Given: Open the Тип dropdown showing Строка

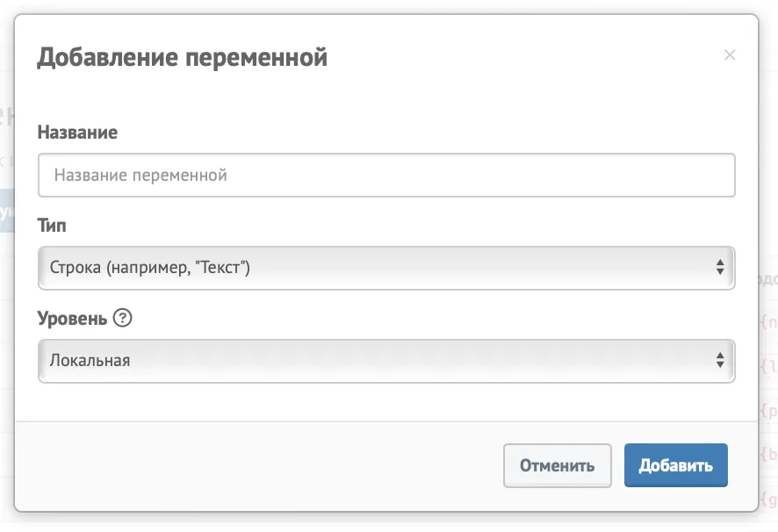Looking at the screenshot, I should (386, 268).
